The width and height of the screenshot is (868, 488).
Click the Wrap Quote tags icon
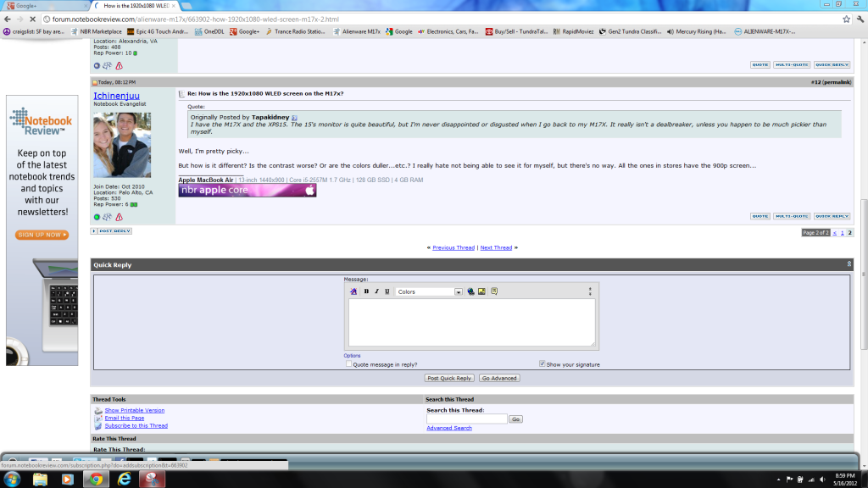tap(494, 291)
